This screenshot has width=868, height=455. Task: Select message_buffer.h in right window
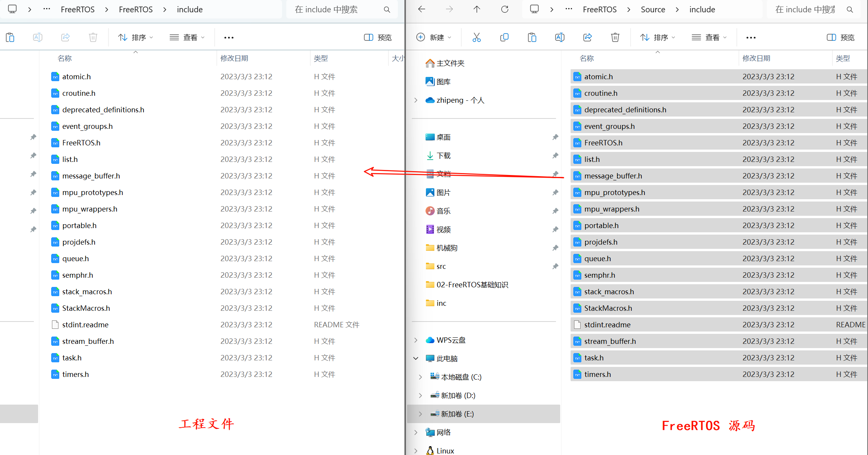pos(719,176)
